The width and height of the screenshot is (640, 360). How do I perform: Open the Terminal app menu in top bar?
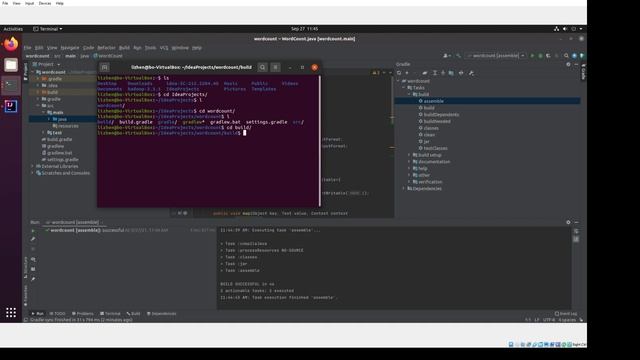point(48,29)
